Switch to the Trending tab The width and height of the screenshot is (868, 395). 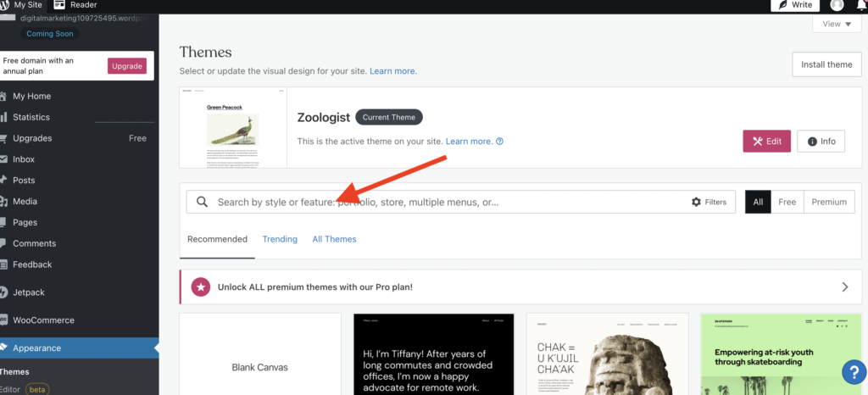[x=280, y=239]
